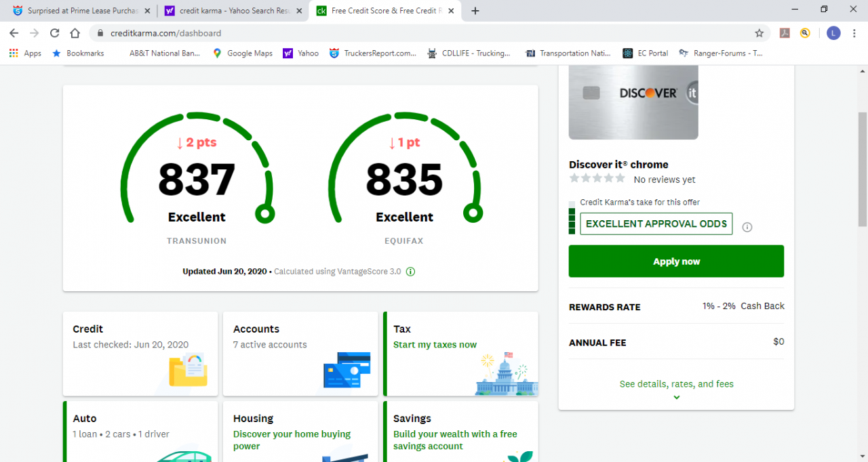The width and height of the screenshot is (868, 462).
Task: Open the Google Maps bookmark
Action: click(242, 53)
